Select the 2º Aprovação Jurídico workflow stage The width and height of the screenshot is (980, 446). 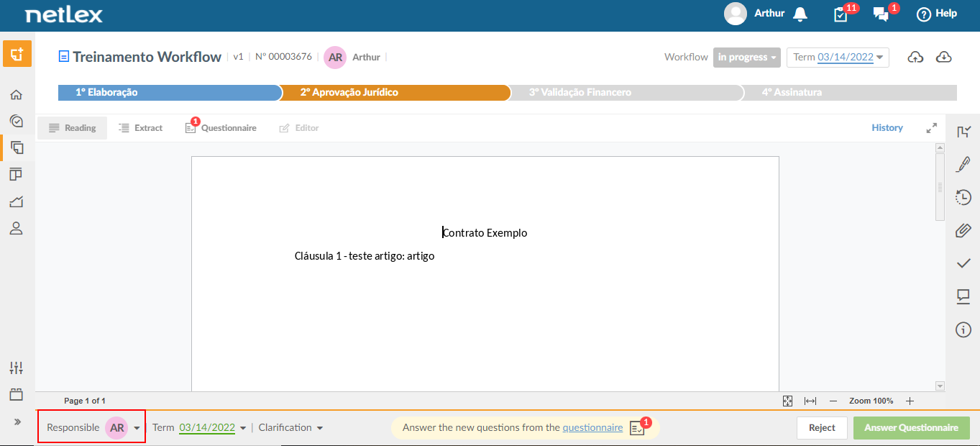(x=395, y=92)
